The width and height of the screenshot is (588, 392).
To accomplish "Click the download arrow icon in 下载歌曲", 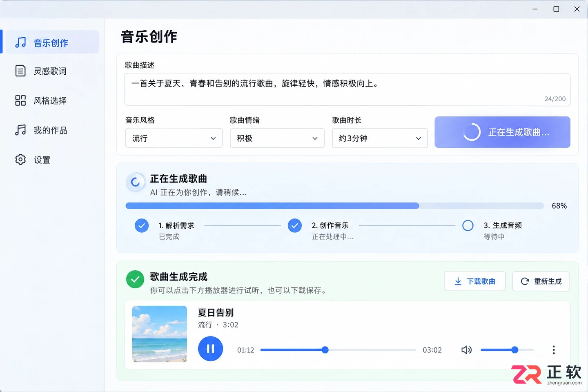I will pyautogui.click(x=458, y=281).
